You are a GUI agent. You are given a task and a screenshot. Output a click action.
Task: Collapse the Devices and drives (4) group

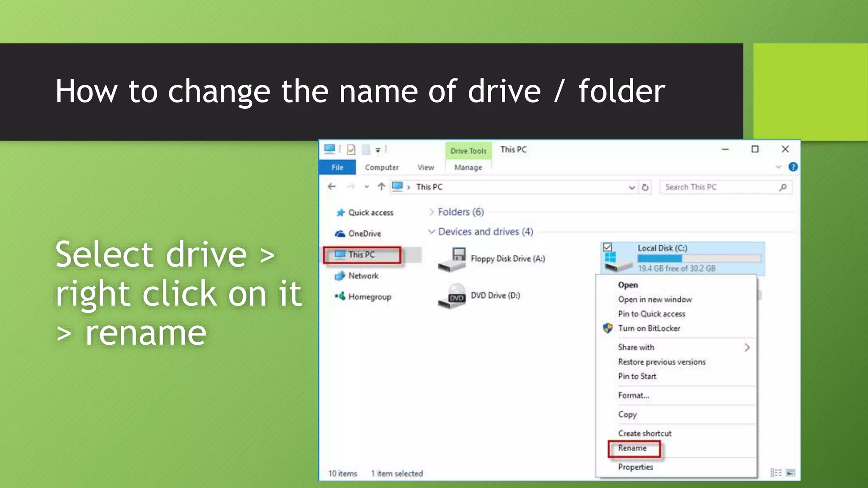pyautogui.click(x=431, y=232)
